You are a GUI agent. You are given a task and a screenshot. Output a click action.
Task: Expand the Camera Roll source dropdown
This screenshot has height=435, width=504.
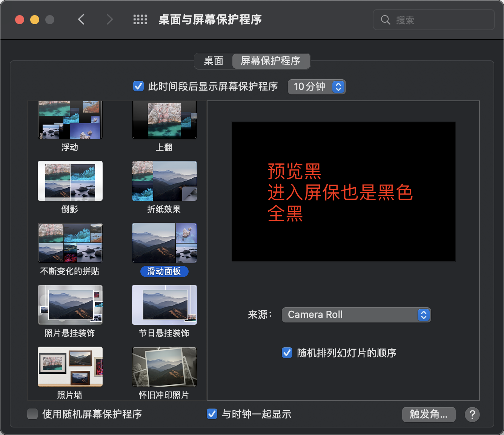(x=356, y=315)
